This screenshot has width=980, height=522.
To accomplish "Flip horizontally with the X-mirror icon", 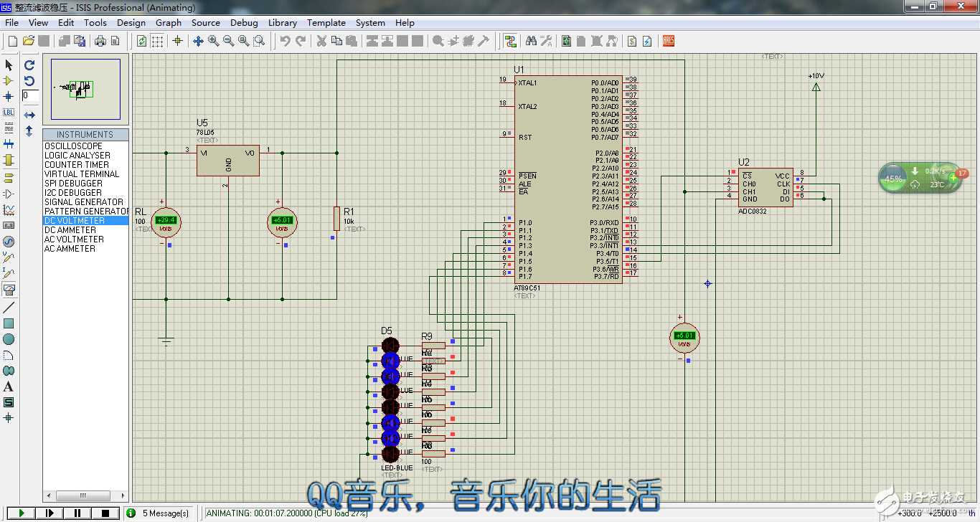I will 29,115.
